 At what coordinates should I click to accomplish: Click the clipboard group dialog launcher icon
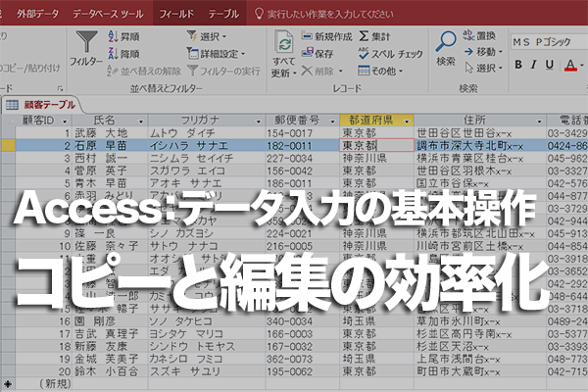point(60,88)
